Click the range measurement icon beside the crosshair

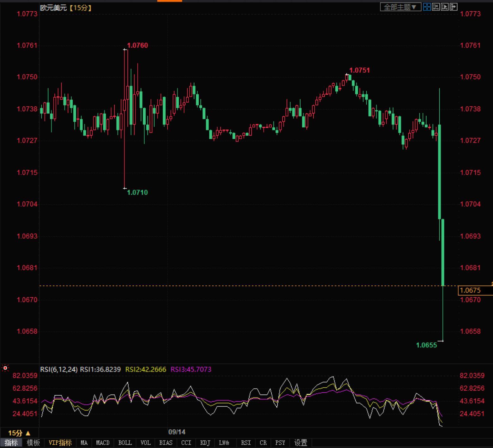click(x=436, y=7)
